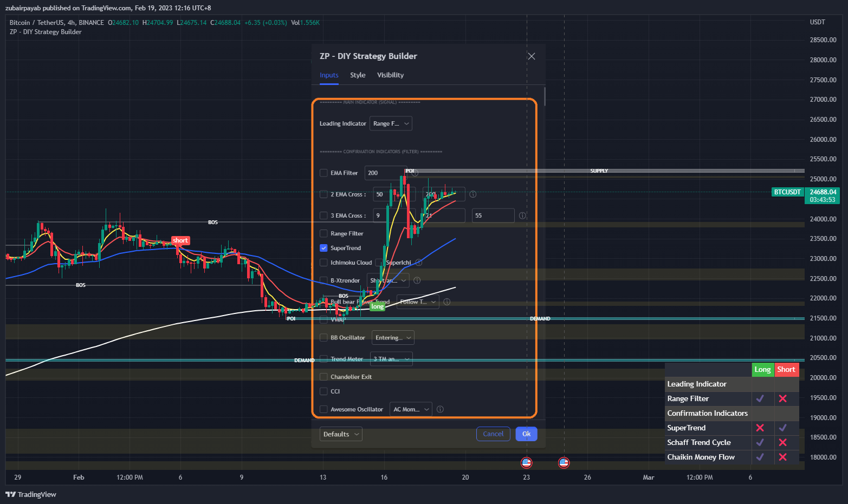This screenshot has width=848, height=504.
Task: Click SuperTrend Short checkmark in table
Action: click(x=783, y=428)
